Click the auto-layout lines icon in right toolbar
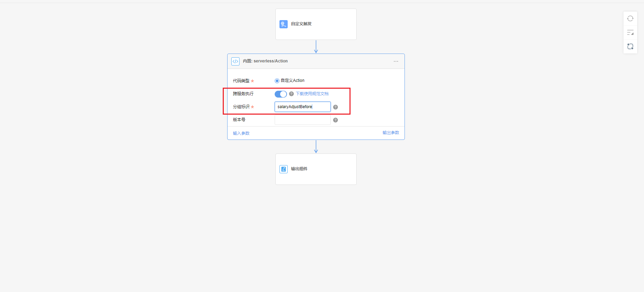 pyautogui.click(x=630, y=33)
